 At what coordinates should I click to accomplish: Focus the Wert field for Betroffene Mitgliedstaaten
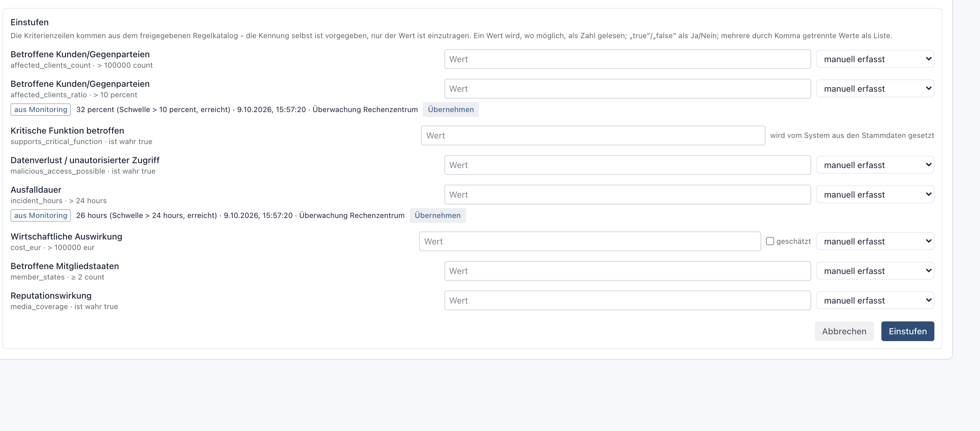[x=628, y=271]
